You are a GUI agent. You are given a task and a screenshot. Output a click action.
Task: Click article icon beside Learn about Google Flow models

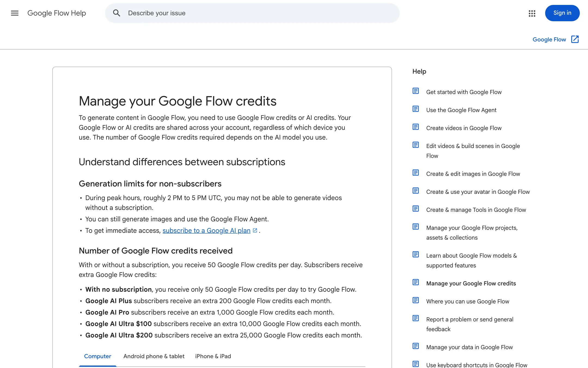click(x=416, y=254)
